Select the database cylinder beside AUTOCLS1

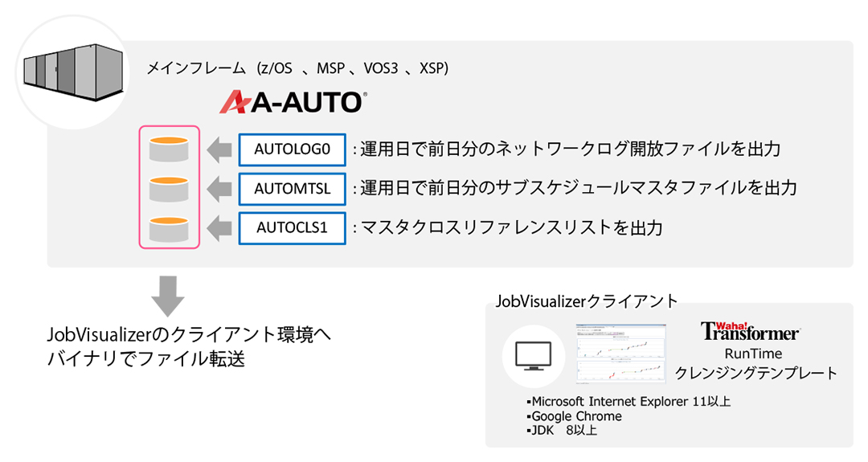pyautogui.click(x=169, y=229)
